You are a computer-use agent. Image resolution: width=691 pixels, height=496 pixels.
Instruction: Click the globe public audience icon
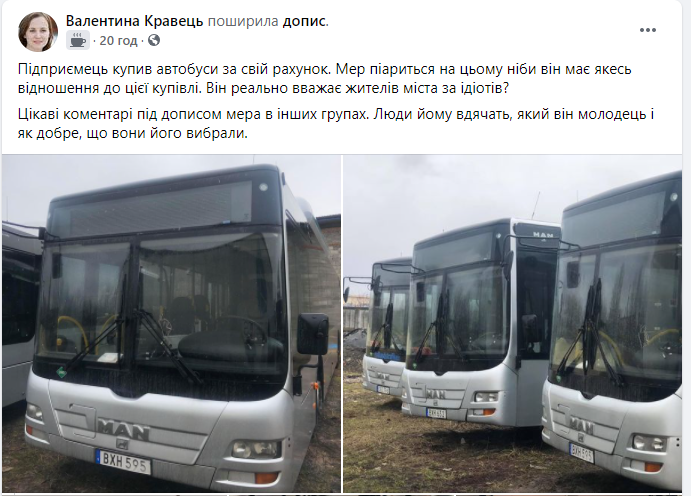pyautogui.click(x=154, y=41)
